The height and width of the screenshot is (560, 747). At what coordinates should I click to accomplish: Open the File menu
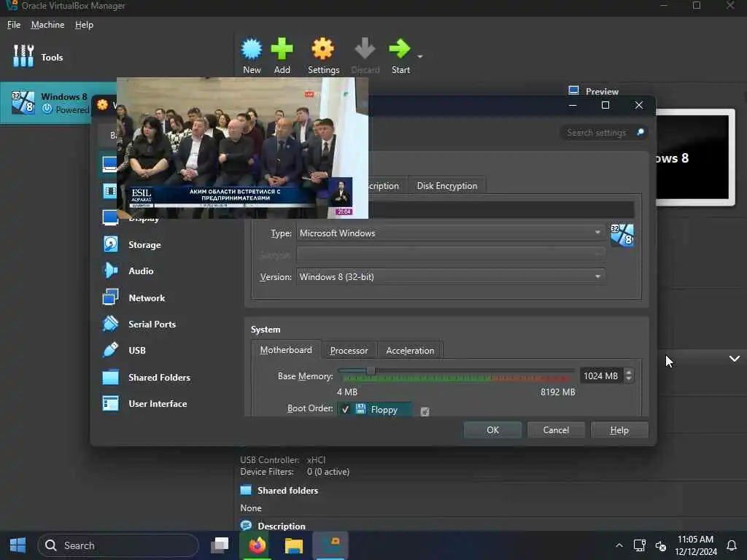pos(14,25)
